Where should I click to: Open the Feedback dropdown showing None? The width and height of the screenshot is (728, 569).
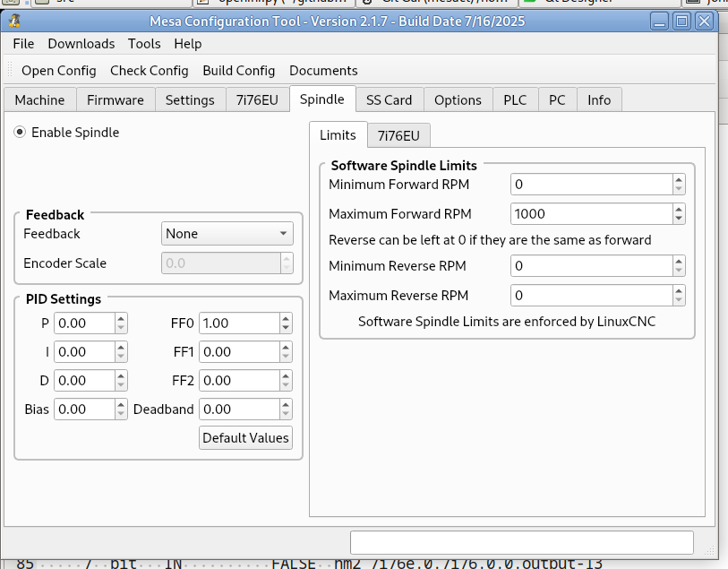pos(227,234)
